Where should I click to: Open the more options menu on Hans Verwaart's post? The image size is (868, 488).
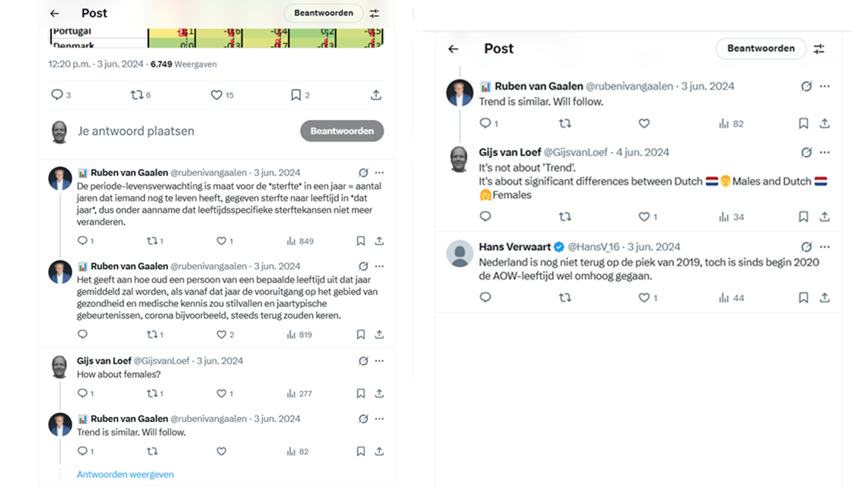[825, 247]
